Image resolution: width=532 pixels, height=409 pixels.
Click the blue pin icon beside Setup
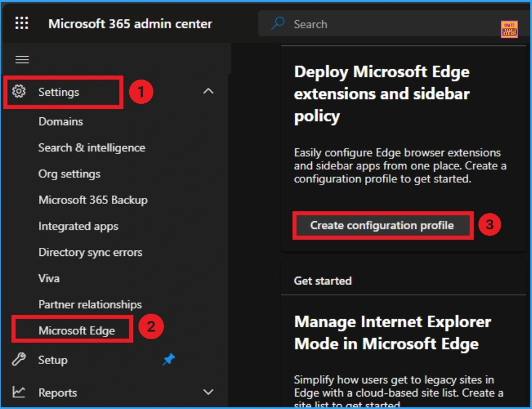(x=169, y=359)
